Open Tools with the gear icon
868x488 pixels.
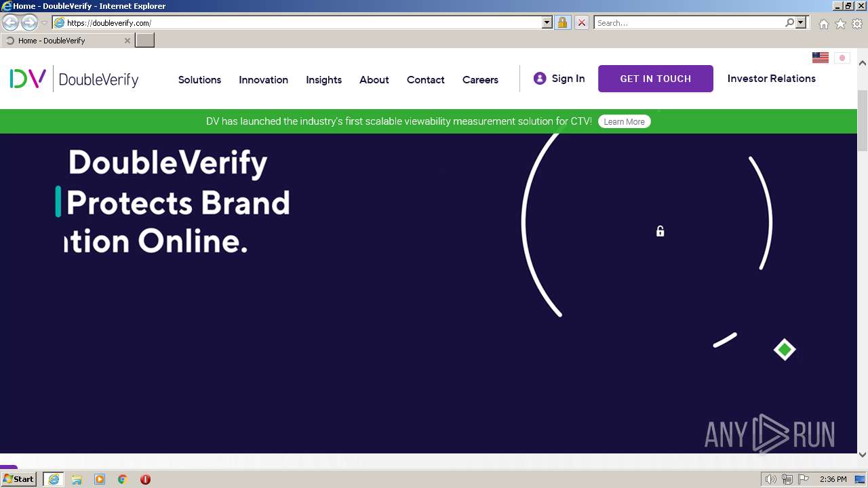(857, 24)
